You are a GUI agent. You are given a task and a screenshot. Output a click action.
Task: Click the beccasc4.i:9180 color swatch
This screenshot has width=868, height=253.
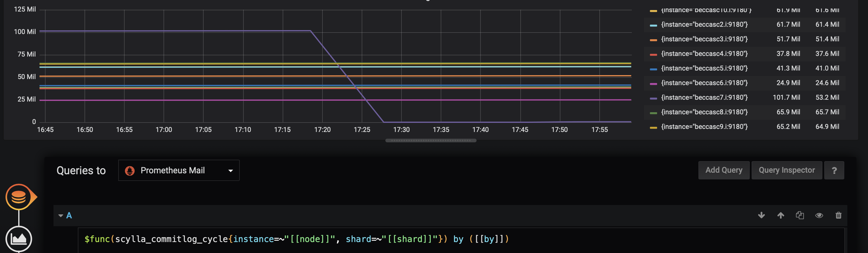653,54
